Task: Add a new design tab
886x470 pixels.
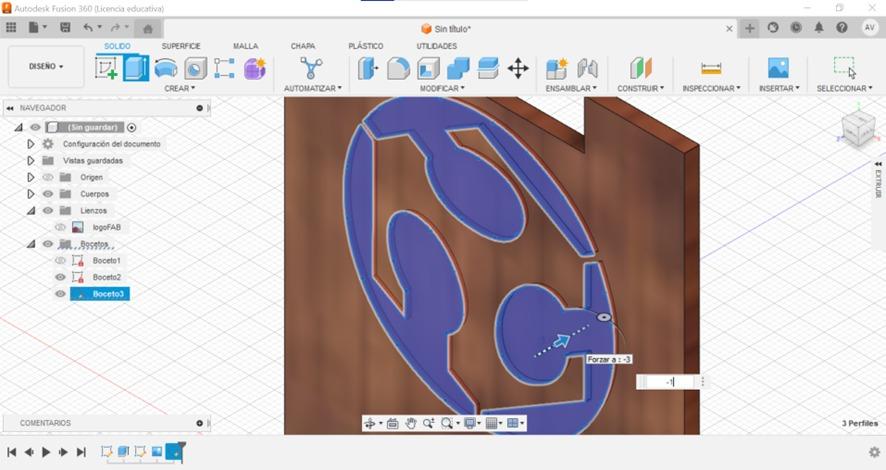Action: tap(750, 28)
